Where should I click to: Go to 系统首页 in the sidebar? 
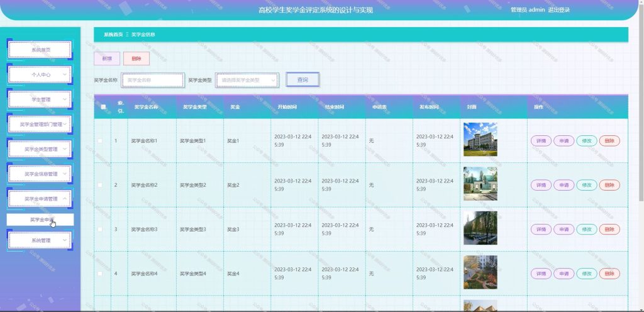pos(40,50)
